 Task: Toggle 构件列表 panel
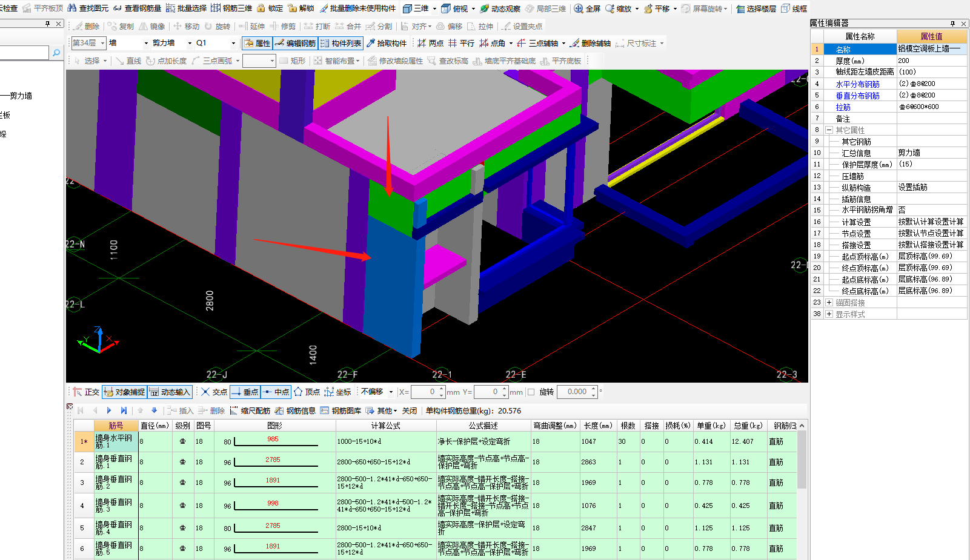(340, 43)
